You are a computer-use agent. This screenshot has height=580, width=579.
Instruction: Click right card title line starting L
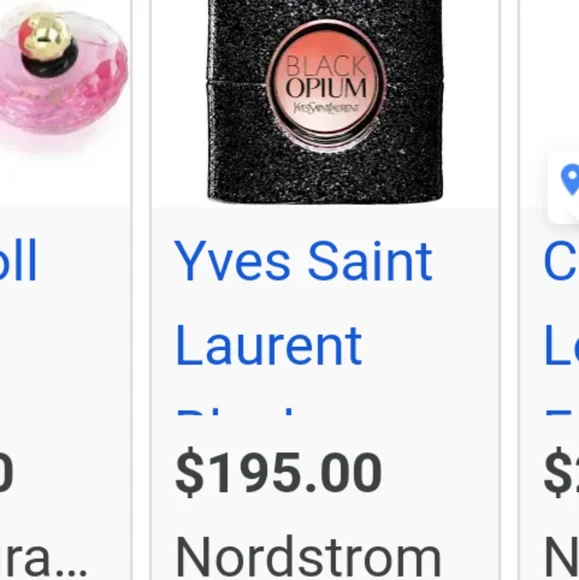(561, 345)
